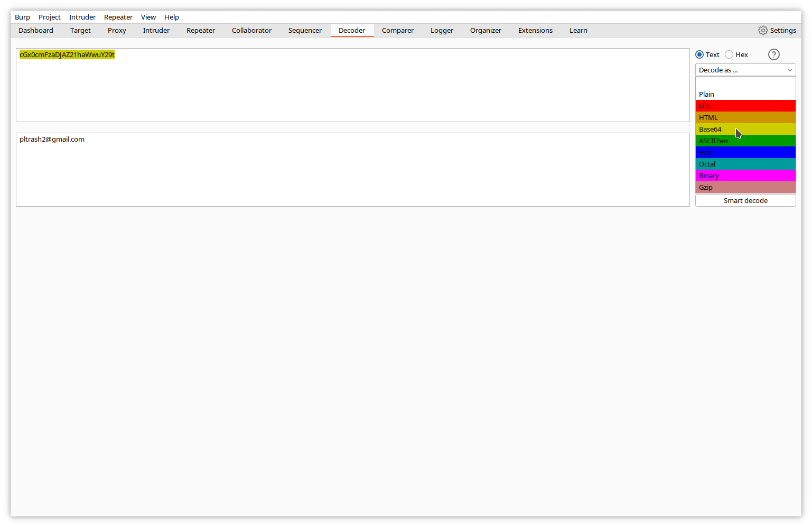Open the Intruder menu in menu bar
812x527 pixels.
82,17
